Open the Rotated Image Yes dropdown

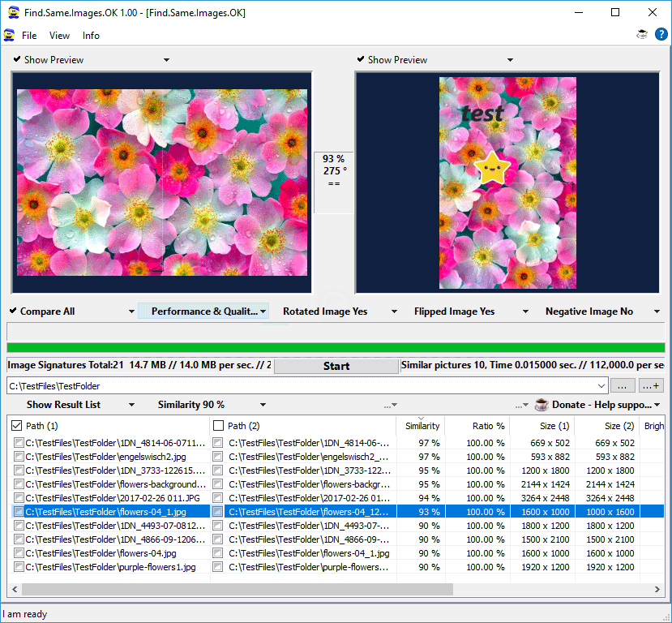[394, 311]
